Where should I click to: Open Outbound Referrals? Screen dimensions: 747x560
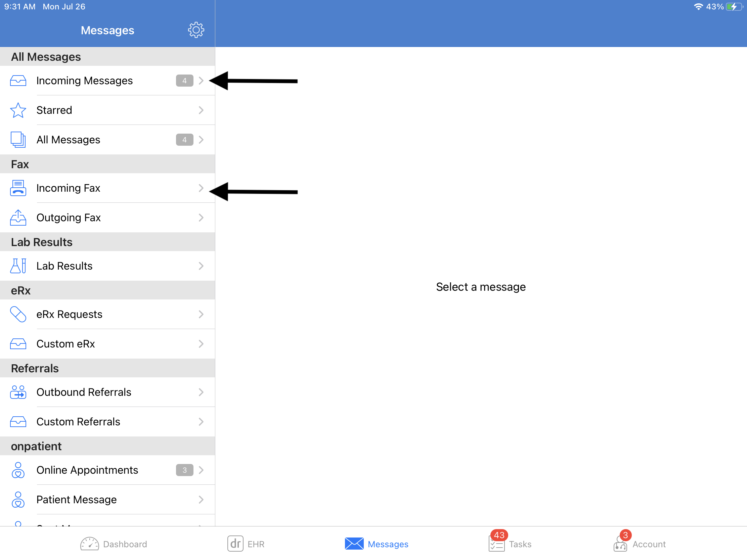pos(107,392)
